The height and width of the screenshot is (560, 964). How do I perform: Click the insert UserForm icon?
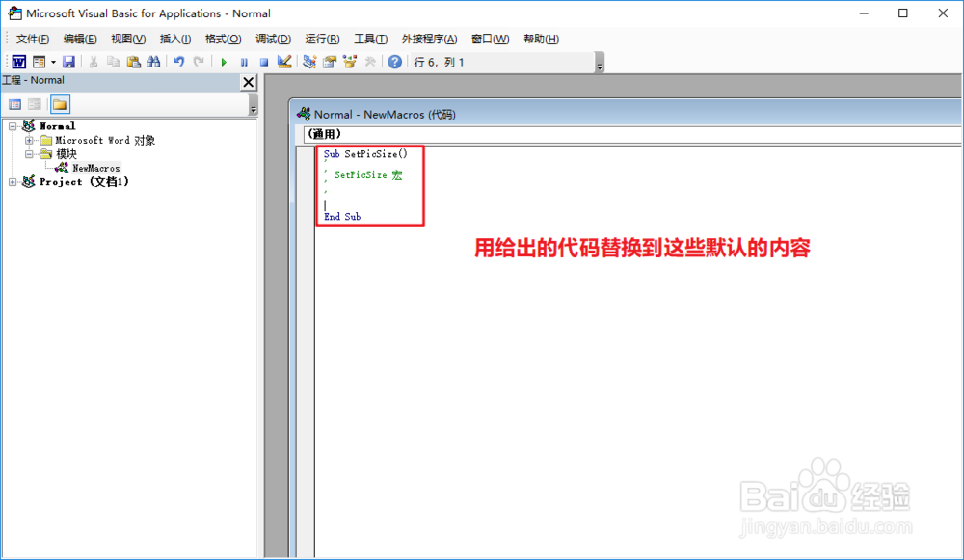pyautogui.click(x=40, y=62)
